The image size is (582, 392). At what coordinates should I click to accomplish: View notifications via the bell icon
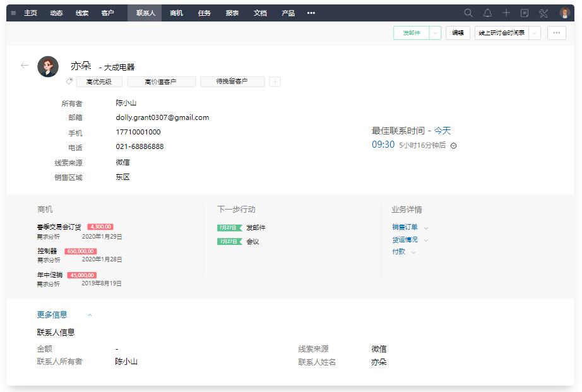[x=487, y=13]
